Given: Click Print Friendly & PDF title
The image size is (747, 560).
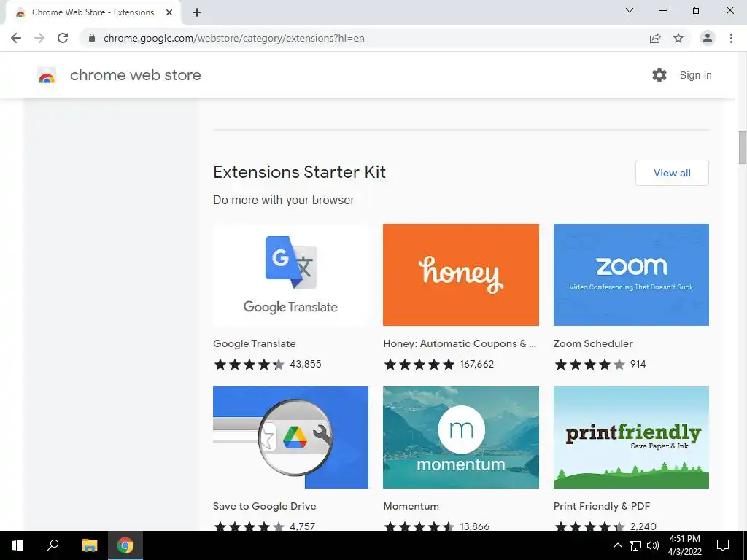Looking at the screenshot, I should [x=602, y=506].
